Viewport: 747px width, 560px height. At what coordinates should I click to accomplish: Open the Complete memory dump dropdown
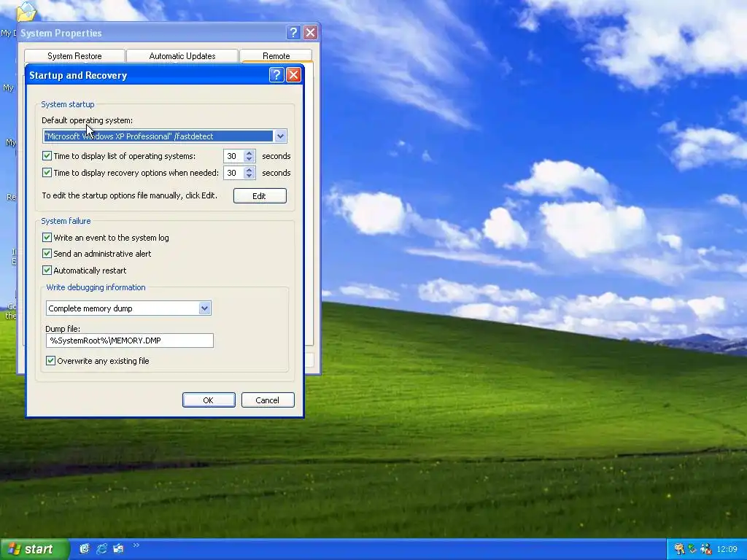pyautogui.click(x=204, y=308)
